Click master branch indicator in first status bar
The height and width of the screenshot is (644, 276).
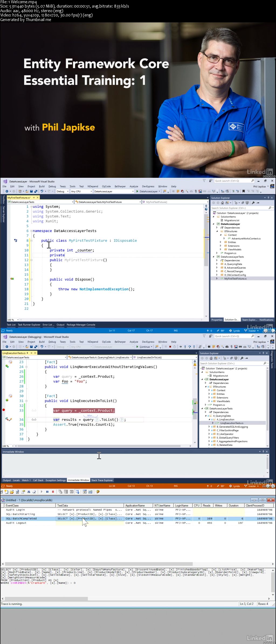pos(251,331)
